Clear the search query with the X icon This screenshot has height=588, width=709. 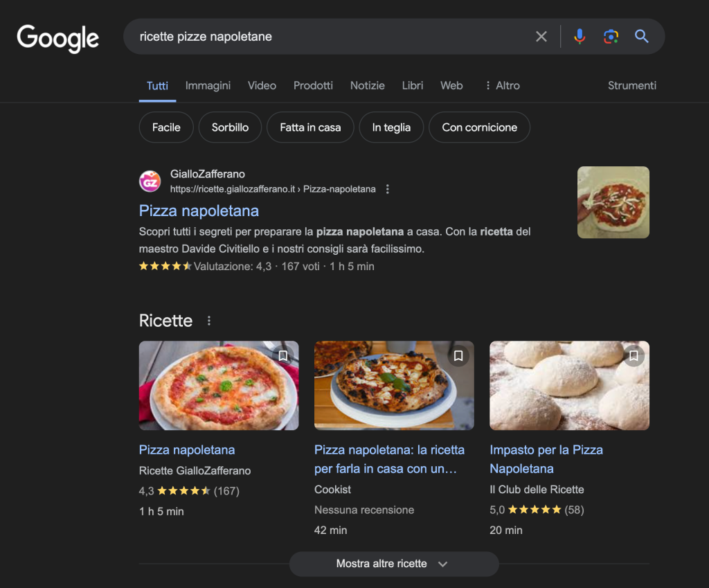pos(541,37)
